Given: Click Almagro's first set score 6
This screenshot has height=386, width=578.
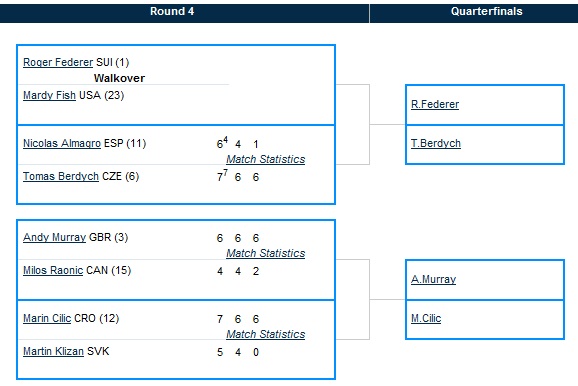Looking at the screenshot, I should coord(220,144).
